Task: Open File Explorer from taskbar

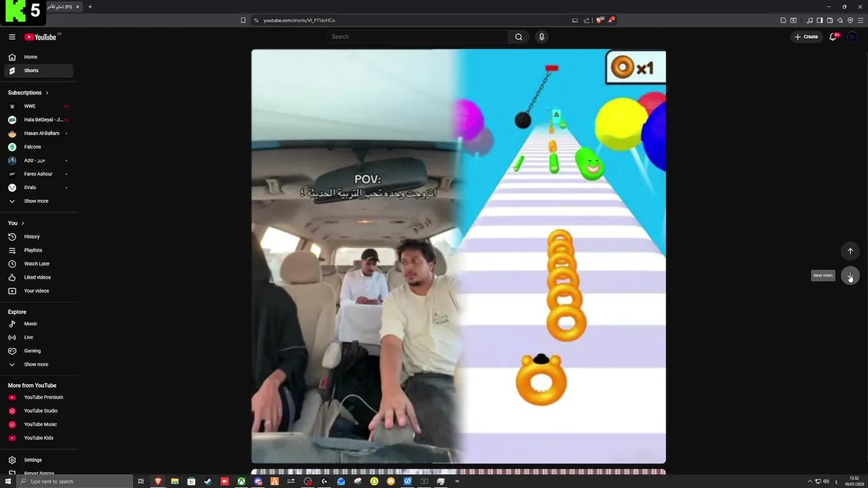Action: [x=174, y=481]
